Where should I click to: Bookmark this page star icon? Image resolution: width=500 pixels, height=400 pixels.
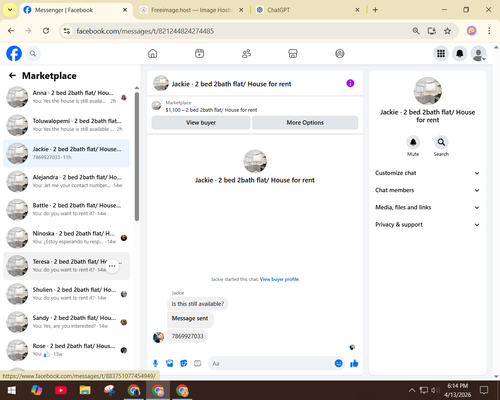tap(447, 31)
